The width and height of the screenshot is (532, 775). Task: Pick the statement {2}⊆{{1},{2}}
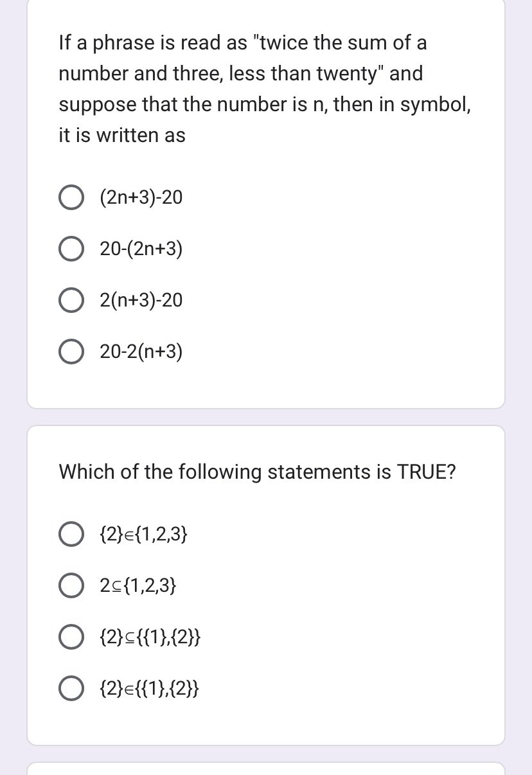click(71, 637)
